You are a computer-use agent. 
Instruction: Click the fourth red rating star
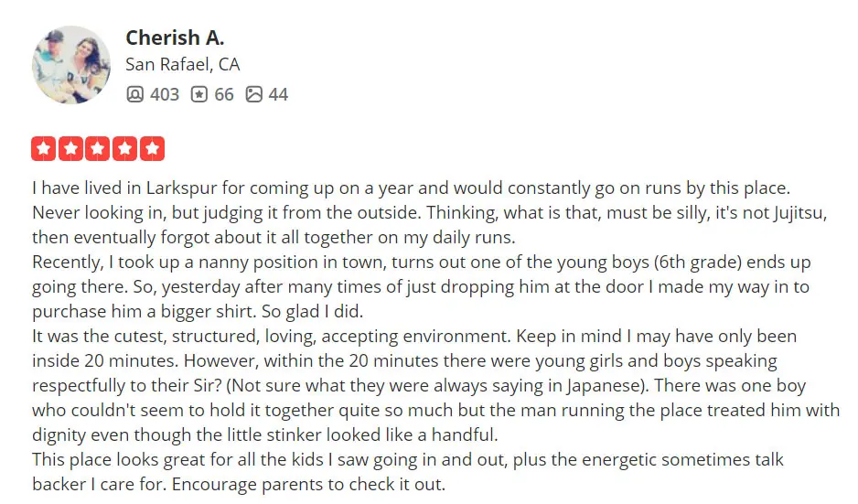(x=124, y=148)
